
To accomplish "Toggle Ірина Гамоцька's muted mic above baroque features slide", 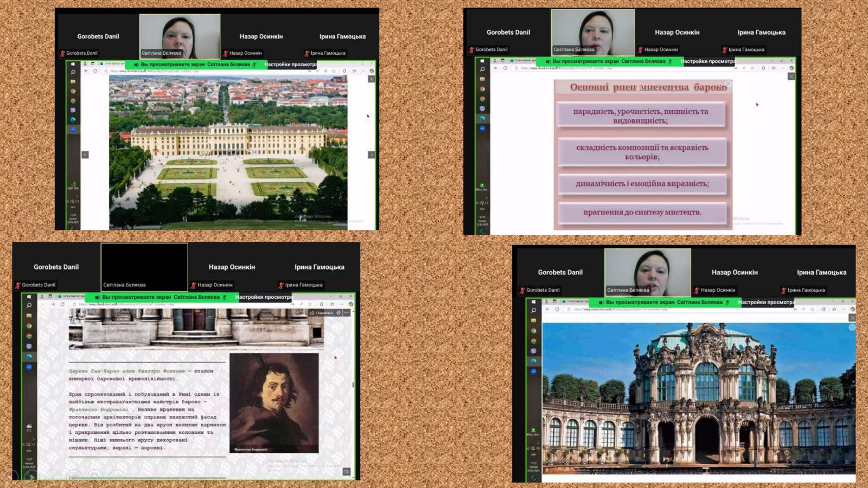I will [724, 50].
